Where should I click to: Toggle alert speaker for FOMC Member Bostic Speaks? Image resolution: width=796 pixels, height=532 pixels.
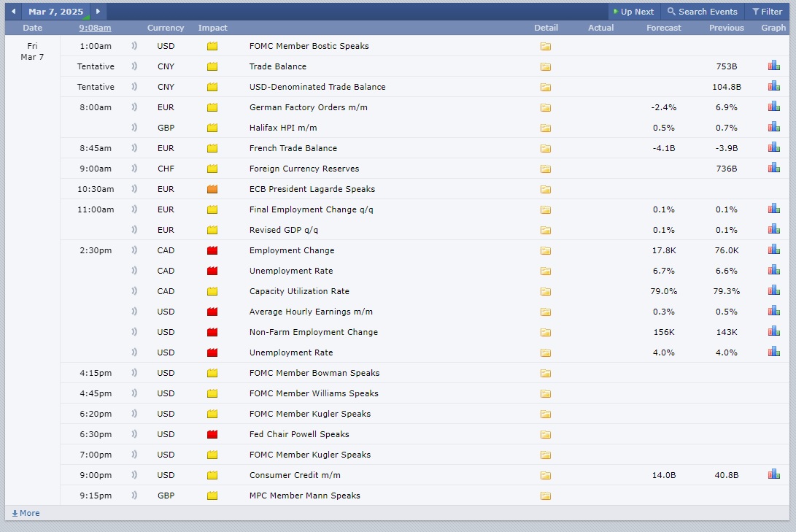click(134, 46)
